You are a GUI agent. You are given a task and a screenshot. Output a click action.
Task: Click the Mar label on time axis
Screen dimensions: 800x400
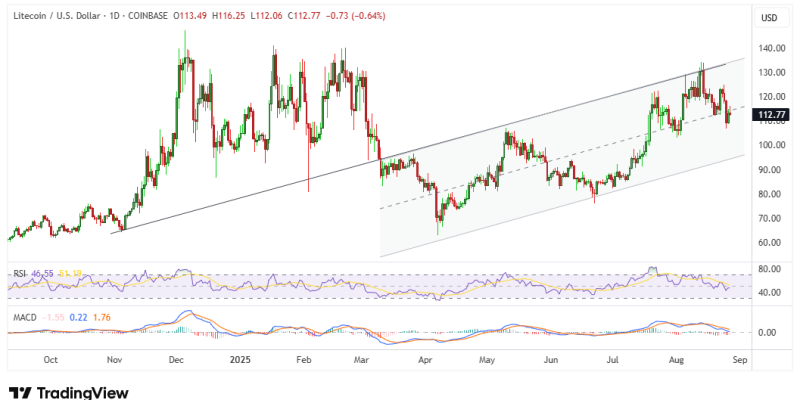[x=362, y=360]
